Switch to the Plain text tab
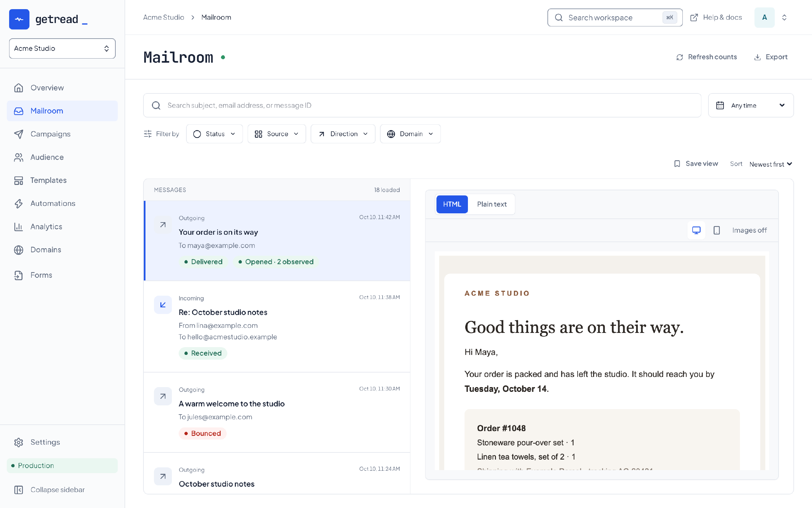Viewport: 812px width, 508px height. tap(492, 204)
